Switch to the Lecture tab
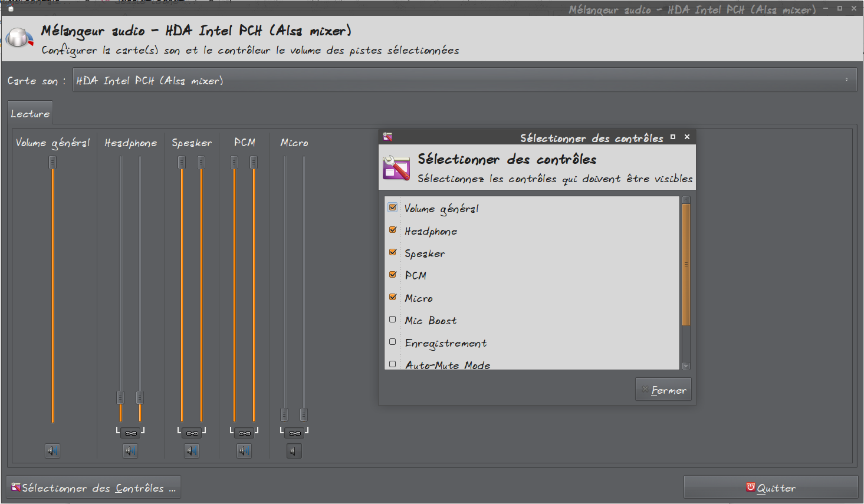The image size is (864, 504). (30, 114)
